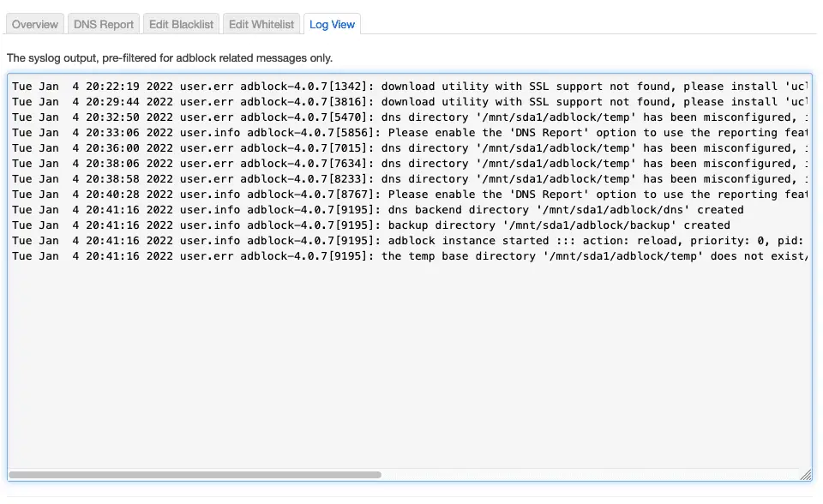Click the 20:29:44 adblock[3816] log line
This screenshot has height=504, width=823.
tap(410, 101)
